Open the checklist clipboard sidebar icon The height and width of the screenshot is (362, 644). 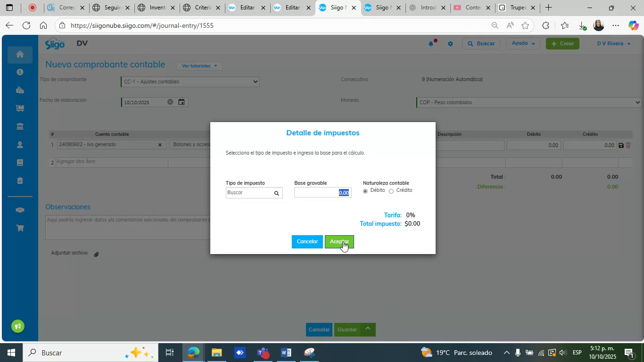tap(20, 181)
